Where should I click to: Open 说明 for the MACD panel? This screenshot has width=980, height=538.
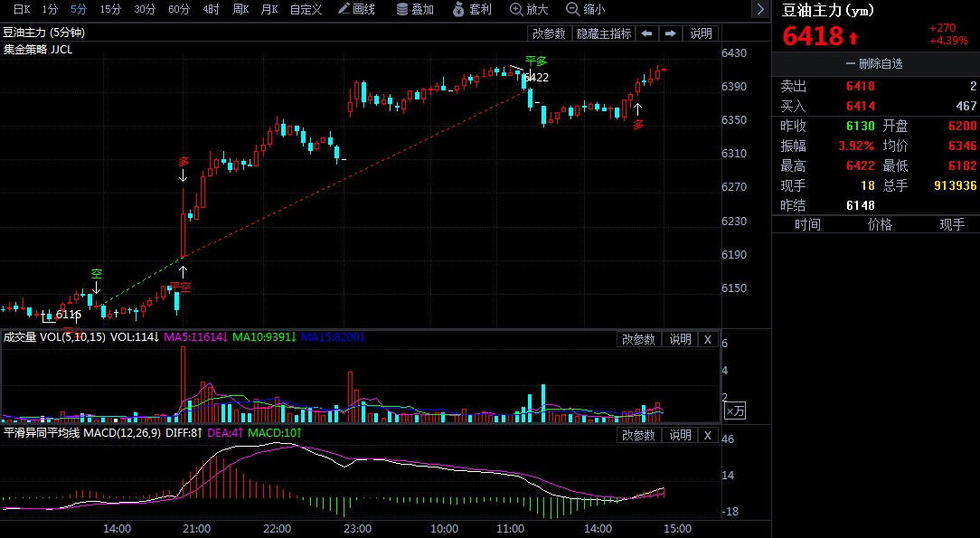click(x=680, y=435)
